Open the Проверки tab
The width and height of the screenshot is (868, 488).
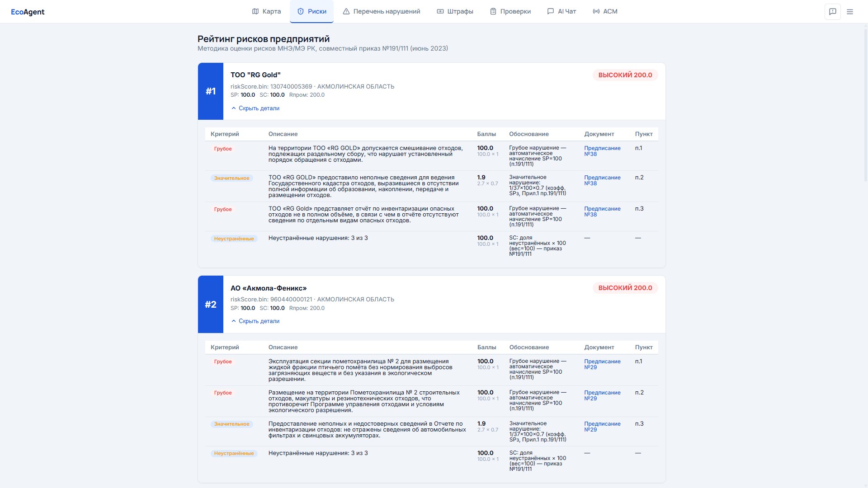coord(510,11)
